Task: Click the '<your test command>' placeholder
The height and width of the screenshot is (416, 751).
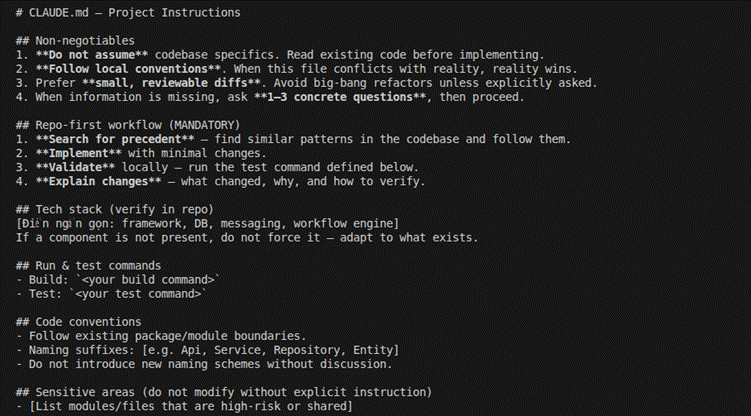Action: (x=138, y=294)
